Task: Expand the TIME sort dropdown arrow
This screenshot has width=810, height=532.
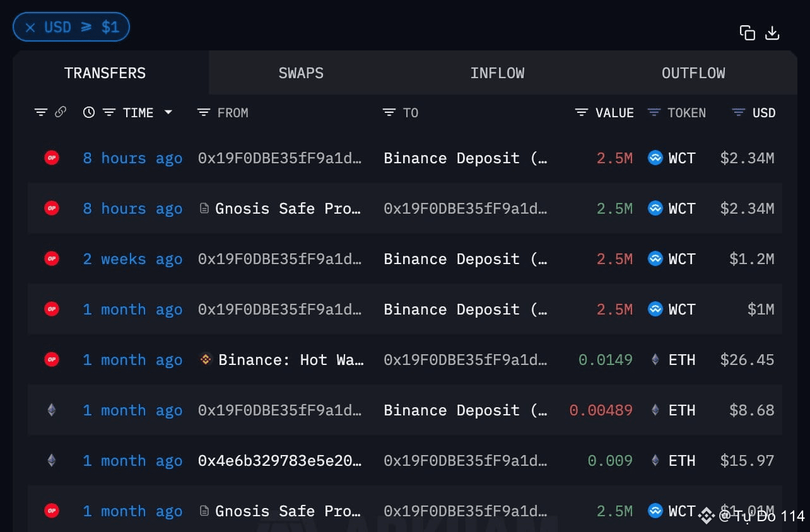Action: (168, 112)
